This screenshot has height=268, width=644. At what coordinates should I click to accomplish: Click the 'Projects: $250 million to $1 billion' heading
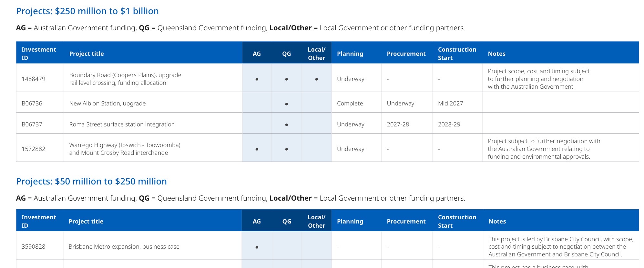[87, 11]
